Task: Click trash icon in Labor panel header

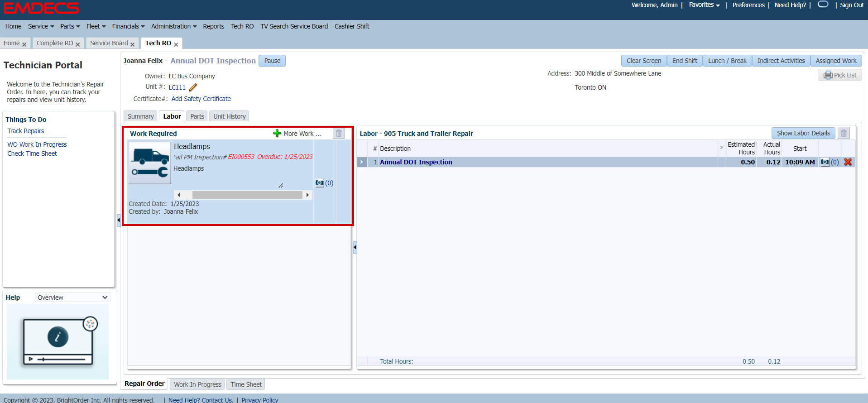Action: click(x=844, y=133)
